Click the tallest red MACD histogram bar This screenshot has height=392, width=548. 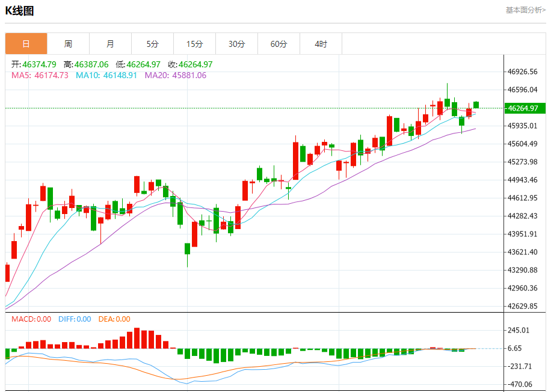click(x=137, y=338)
